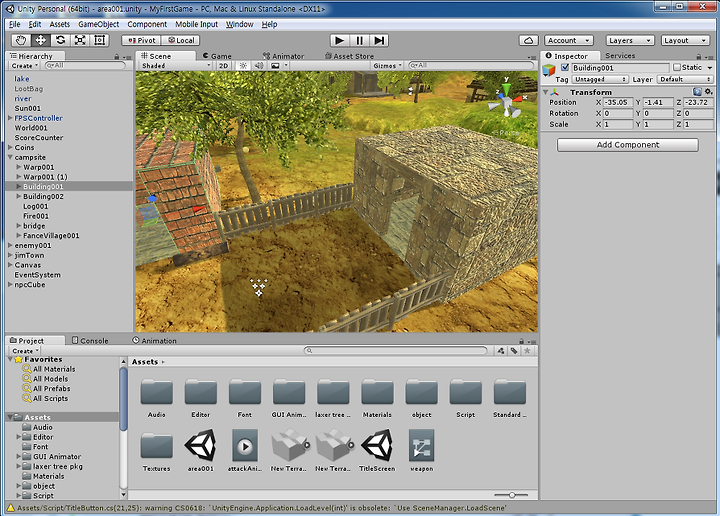
Task: Select the Move tool
Action: pos(40,40)
